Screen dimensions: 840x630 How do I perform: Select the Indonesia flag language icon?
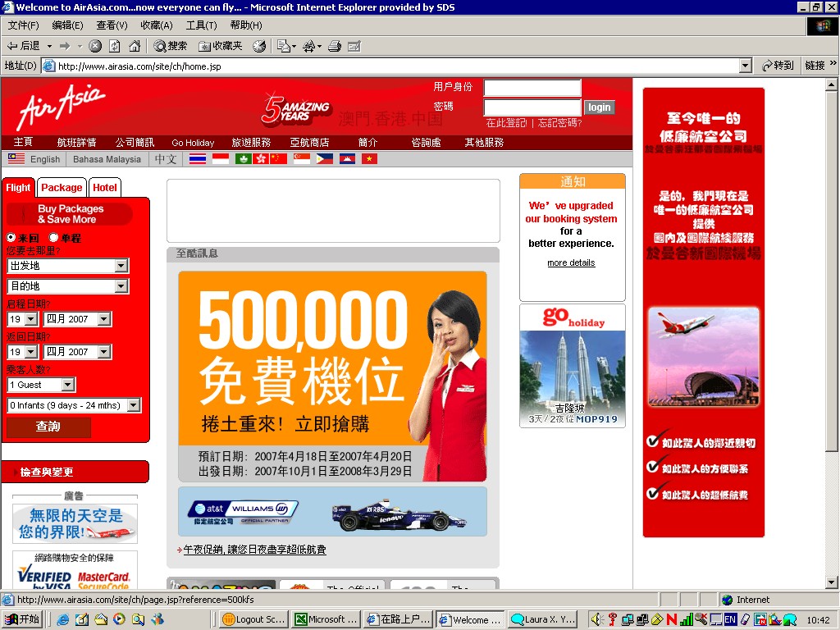(220, 158)
